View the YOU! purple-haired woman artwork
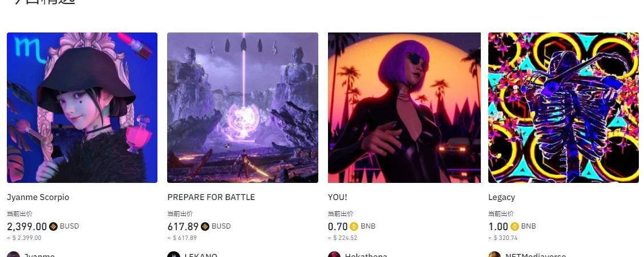The width and height of the screenshot is (644, 257). [404, 108]
